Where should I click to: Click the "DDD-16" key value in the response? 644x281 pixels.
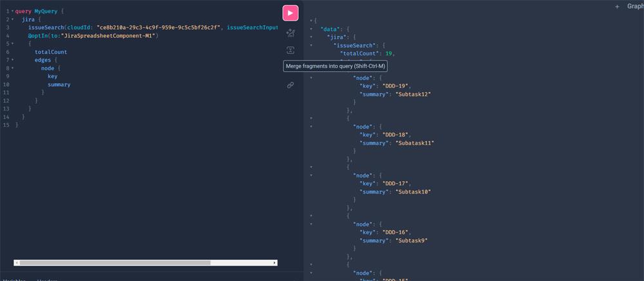click(x=396, y=232)
